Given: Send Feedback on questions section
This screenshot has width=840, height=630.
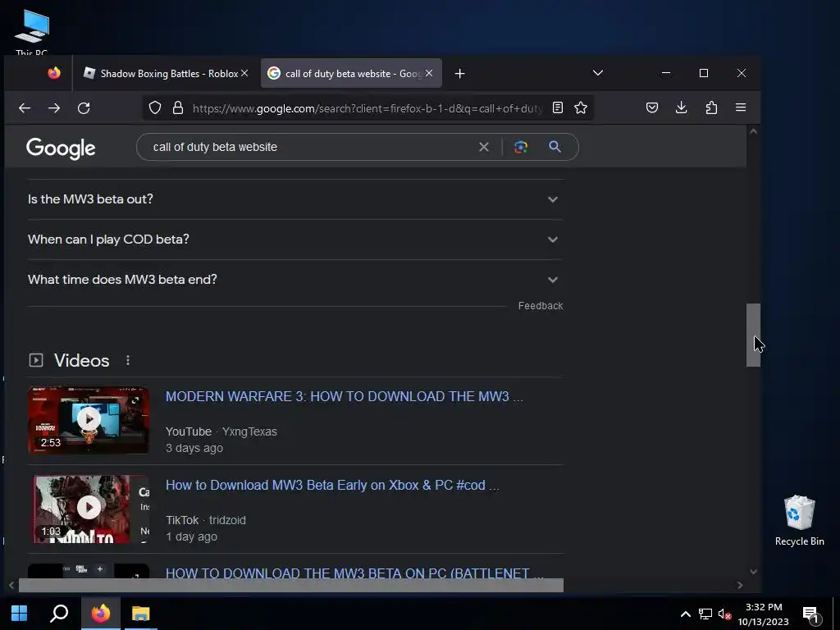Looking at the screenshot, I should [541, 306].
